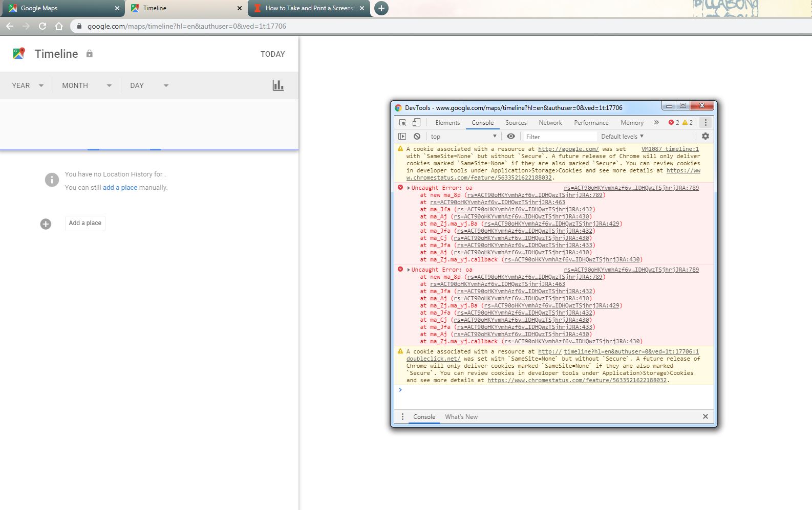The height and width of the screenshot is (510, 812).
Task: Show the console sidebar in DevTools
Action: click(402, 137)
